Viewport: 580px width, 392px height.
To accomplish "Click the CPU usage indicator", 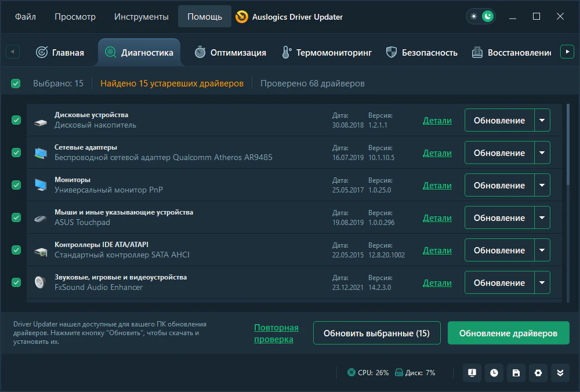I will pyautogui.click(x=368, y=373).
